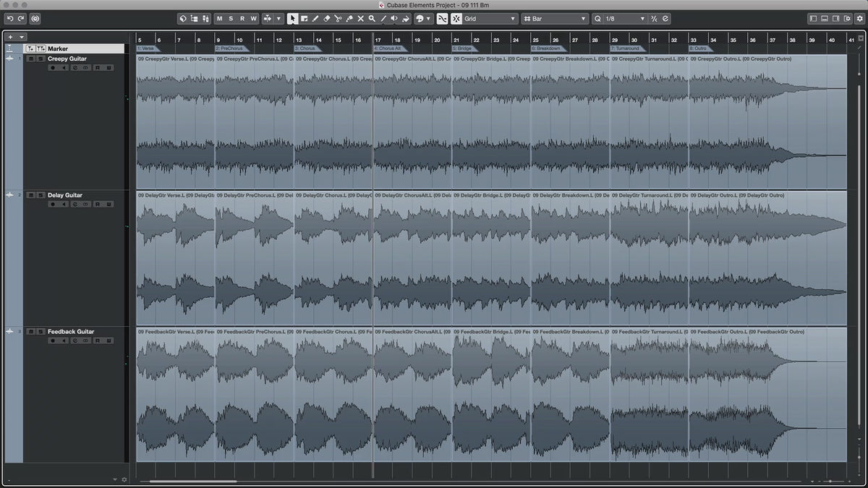Image resolution: width=868 pixels, height=488 pixels.
Task: Select the Draw pencil tool
Action: pyautogui.click(x=315, y=19)
